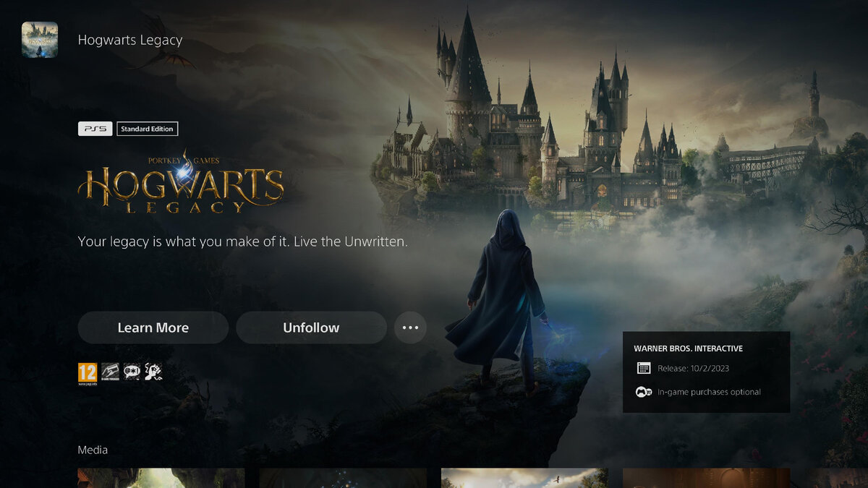
Task: Open the media thumbnail showing a bright sky landscape
Action: click(x=524, y=478)
